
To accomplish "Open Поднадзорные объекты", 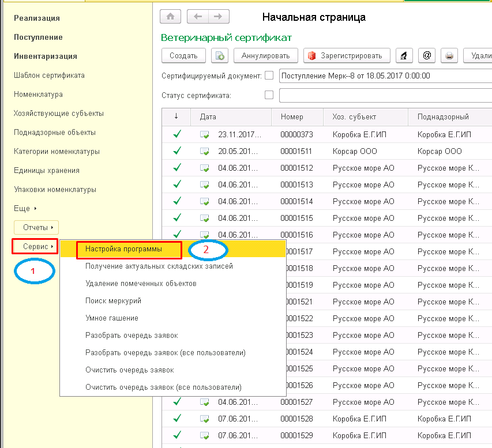I will (x=55, y=133).
